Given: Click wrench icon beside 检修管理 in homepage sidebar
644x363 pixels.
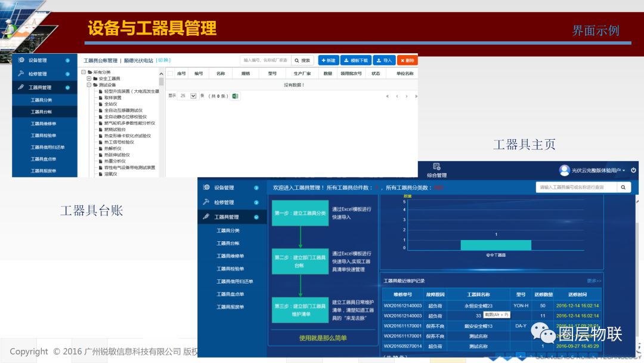Looking at the screenshot, I should click(x=206, y=202).
